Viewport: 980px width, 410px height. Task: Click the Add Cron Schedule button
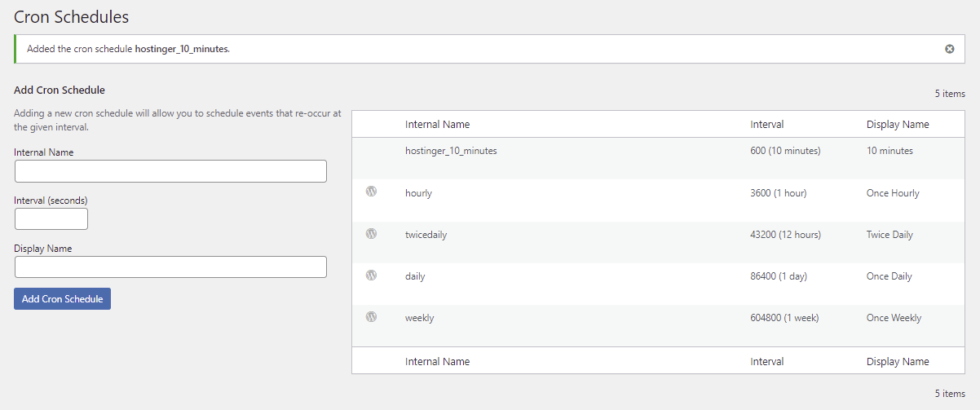(62, 299)
